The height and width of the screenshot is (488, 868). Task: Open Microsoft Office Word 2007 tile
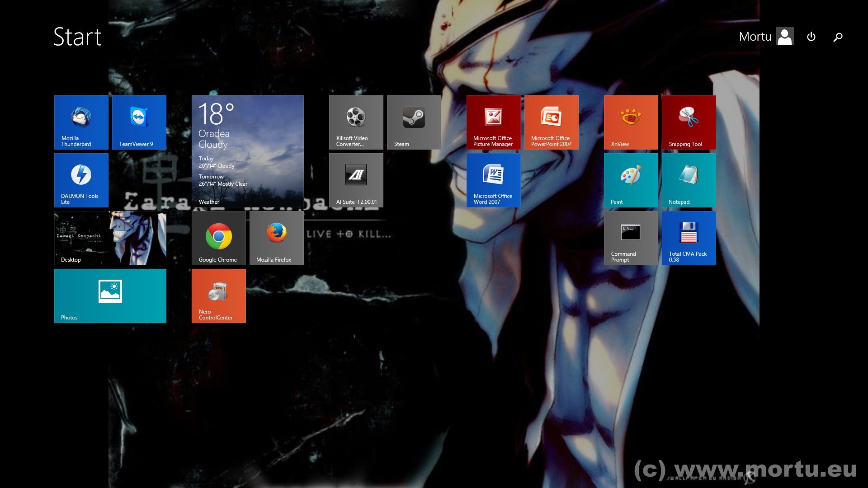click(494, 180)
